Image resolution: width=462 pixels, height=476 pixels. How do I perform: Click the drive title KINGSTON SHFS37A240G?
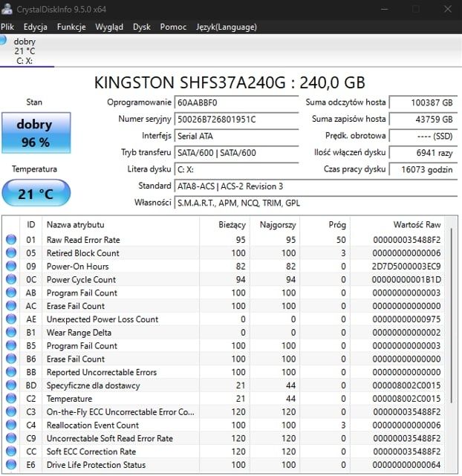pos(190,82)
